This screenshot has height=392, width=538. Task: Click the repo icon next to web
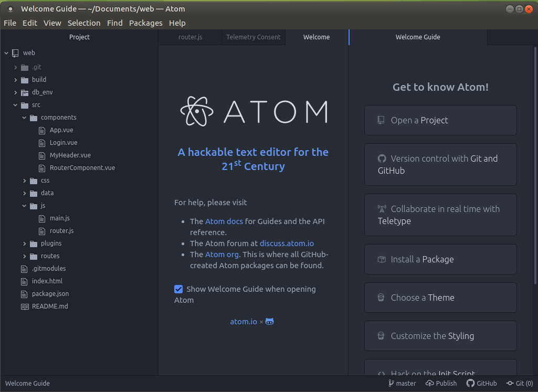coord(15,53)
